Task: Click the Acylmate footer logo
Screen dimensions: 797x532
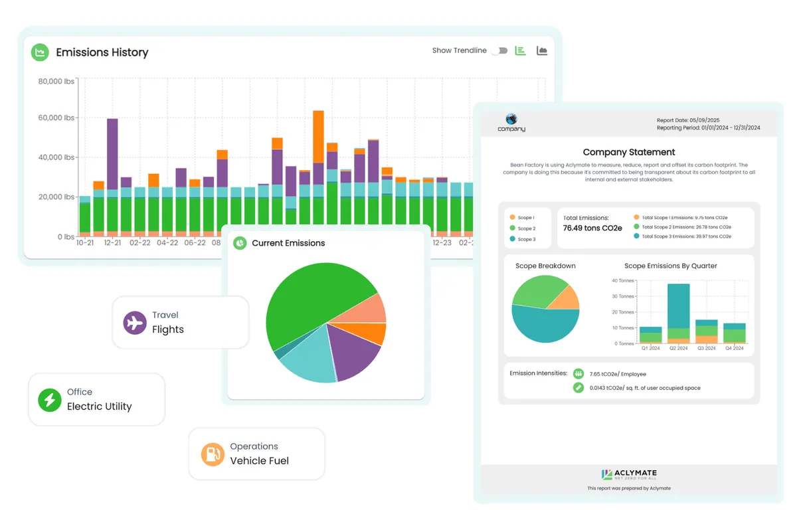Action: (629, 474)
